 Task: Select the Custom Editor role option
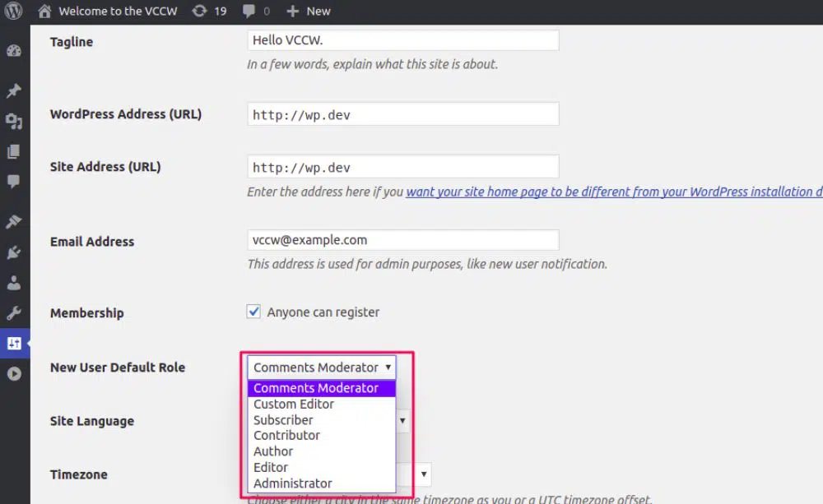point(293,404)
